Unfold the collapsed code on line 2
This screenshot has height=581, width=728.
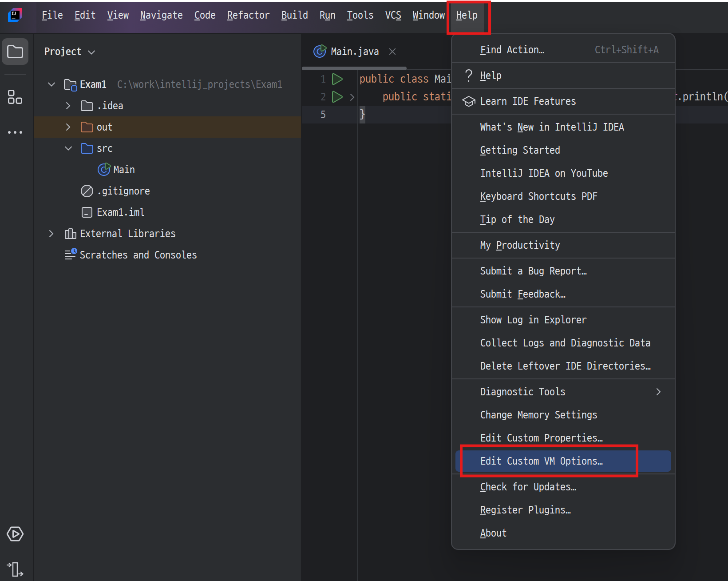352,97
